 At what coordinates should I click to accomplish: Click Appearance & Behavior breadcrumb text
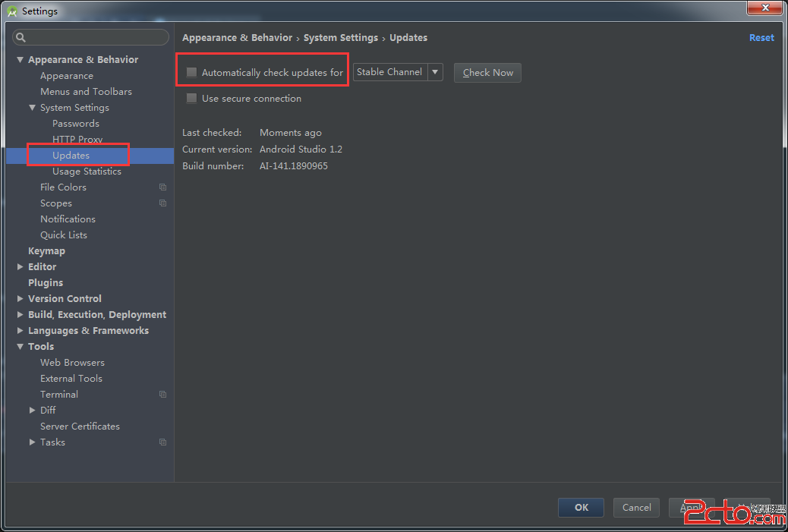tap(237, 38)
